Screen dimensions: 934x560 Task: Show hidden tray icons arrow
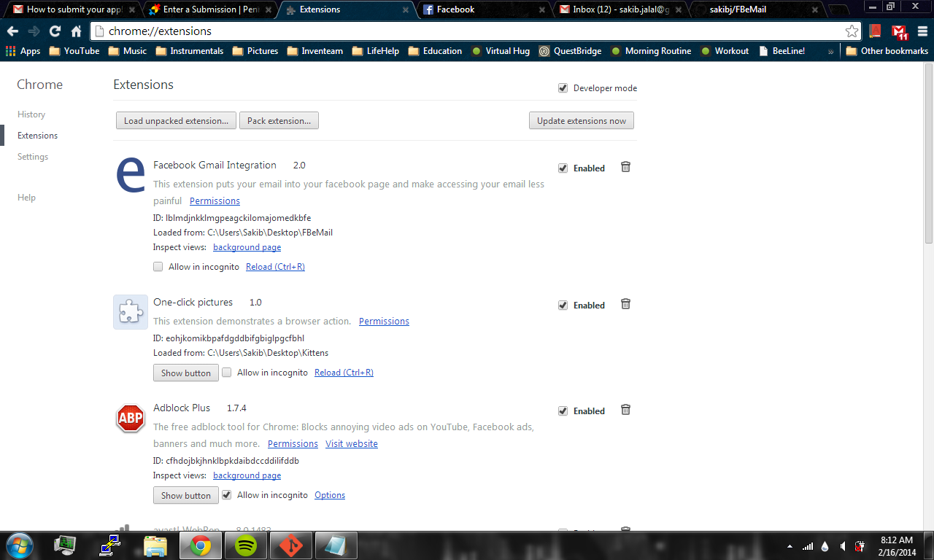(x=790, y=546)
